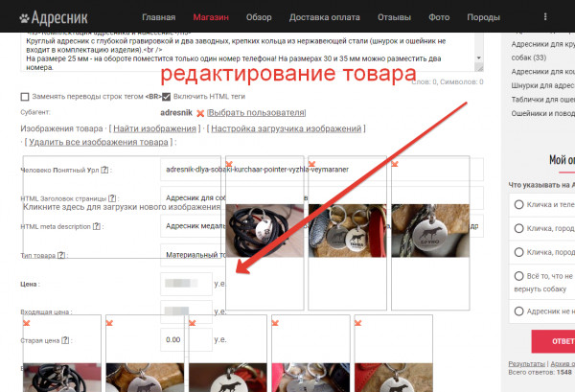Delete fifth image in the bottom row
This screenshot has width=575, height=392.
(357, 323)
